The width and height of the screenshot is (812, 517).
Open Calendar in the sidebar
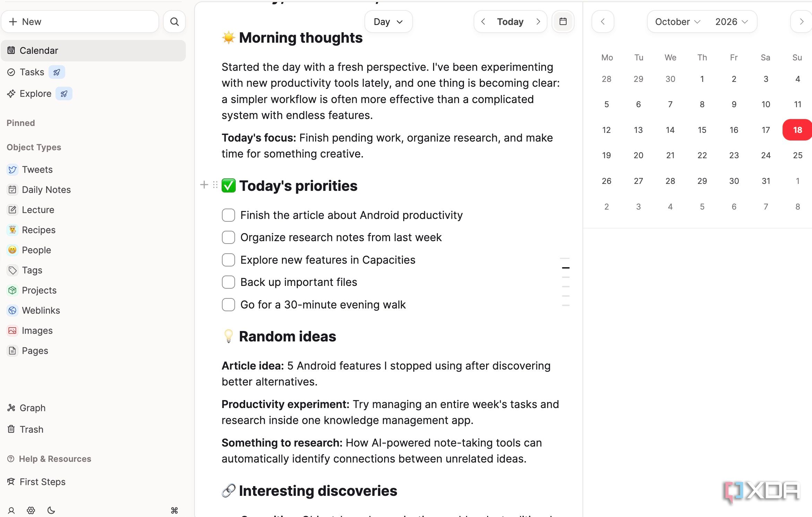pyautogui.click(x=94, y=51)
